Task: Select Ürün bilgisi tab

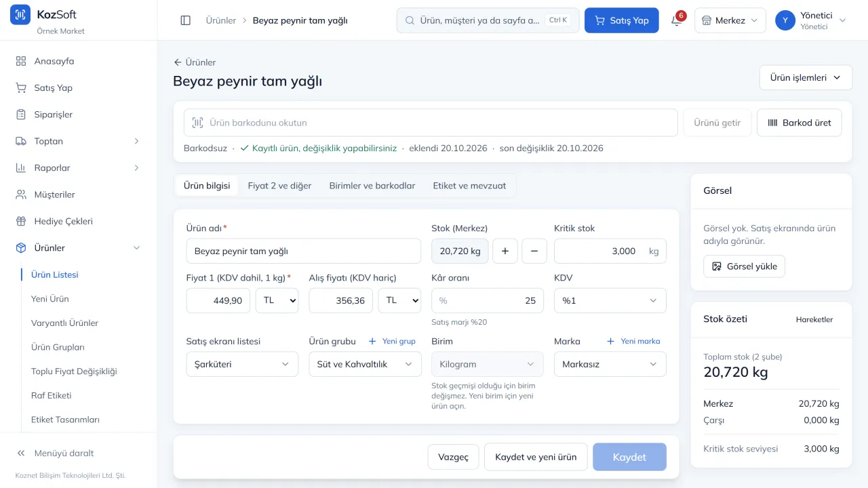Action: click(207, 186)
